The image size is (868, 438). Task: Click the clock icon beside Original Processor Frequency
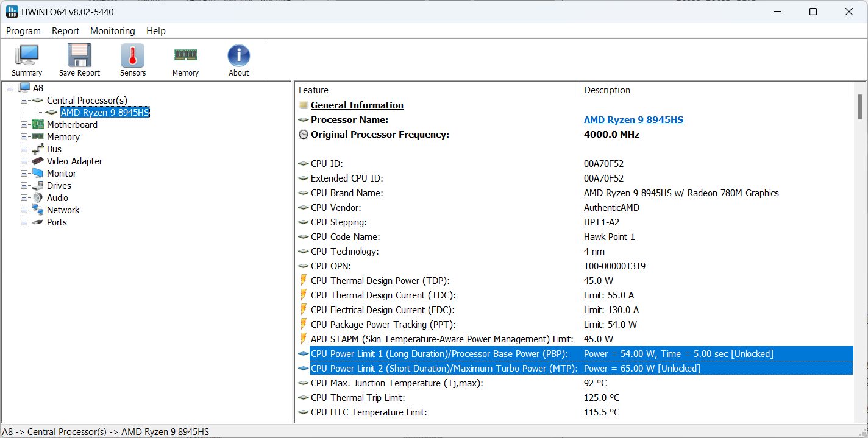(304, 135)
